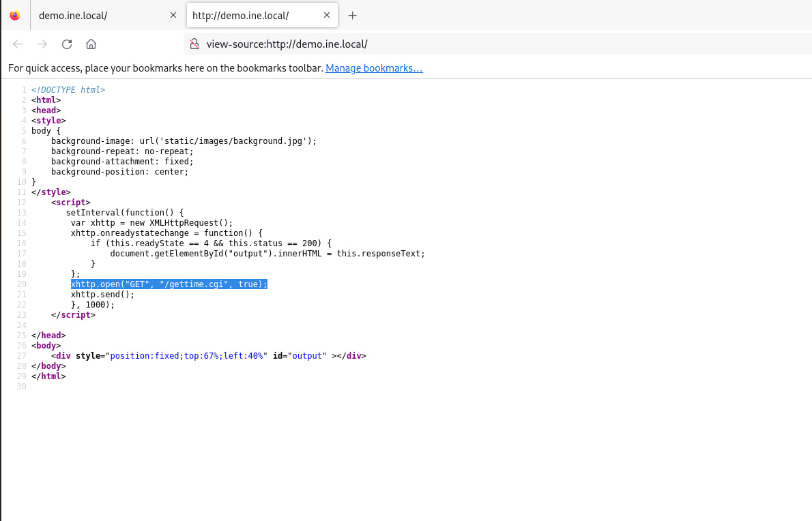The width and height of the screenshot is (812, 521).
Task: Click the xhttp.onreadystatechange line
Action: click(166, 233)
